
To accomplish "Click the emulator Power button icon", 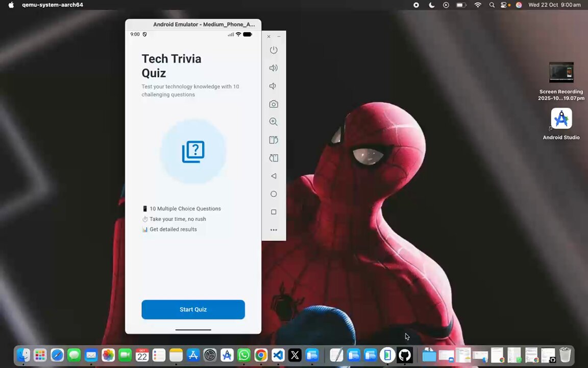I will [274, 50].
